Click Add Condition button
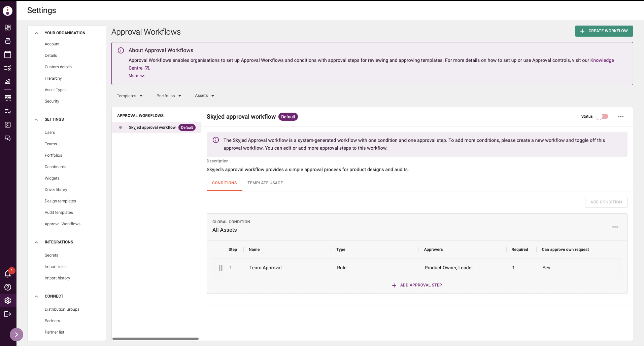 (x=606, y=202)
